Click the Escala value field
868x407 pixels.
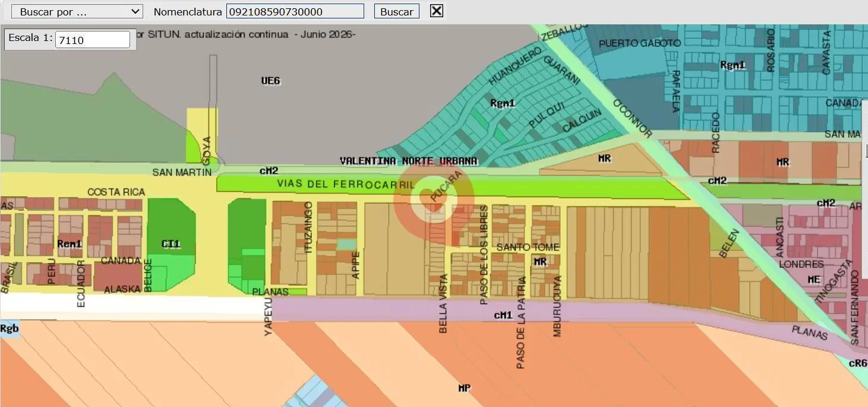93,40
